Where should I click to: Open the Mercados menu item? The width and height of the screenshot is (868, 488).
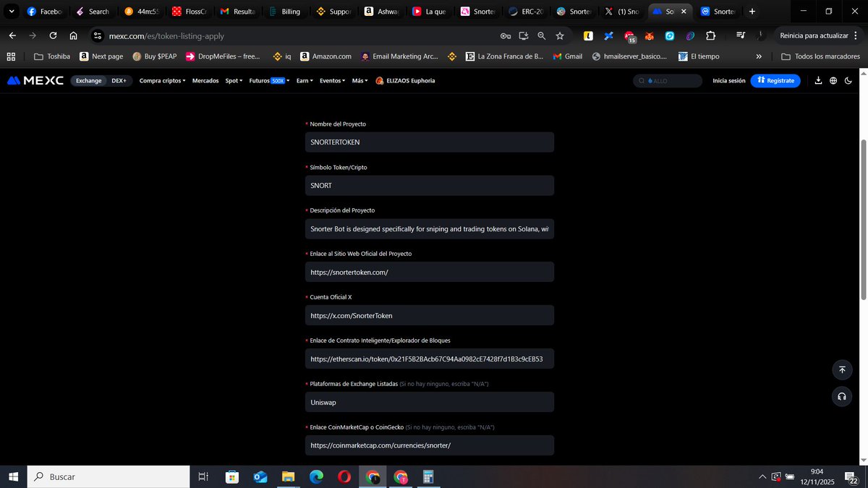(205, 81)
